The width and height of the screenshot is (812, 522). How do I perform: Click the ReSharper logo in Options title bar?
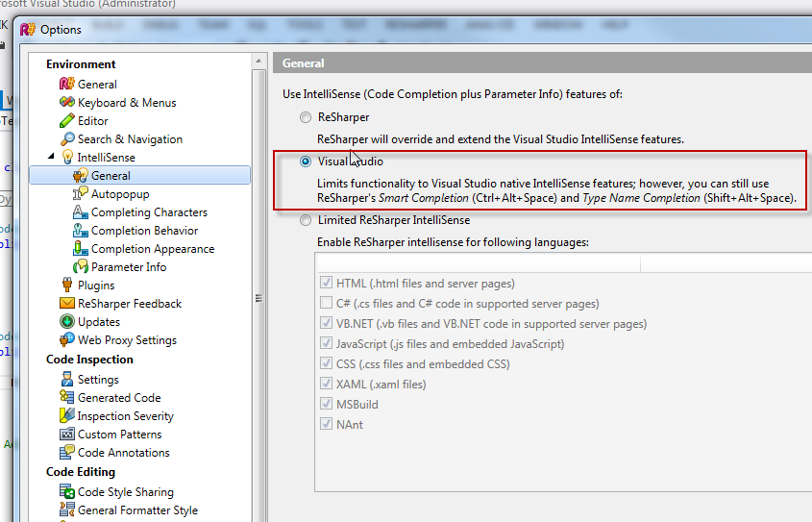[28, 30]
